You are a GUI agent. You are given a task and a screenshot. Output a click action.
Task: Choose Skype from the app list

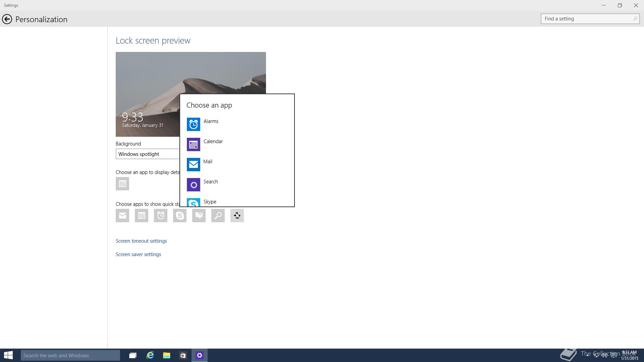click(x=237, y=202)
